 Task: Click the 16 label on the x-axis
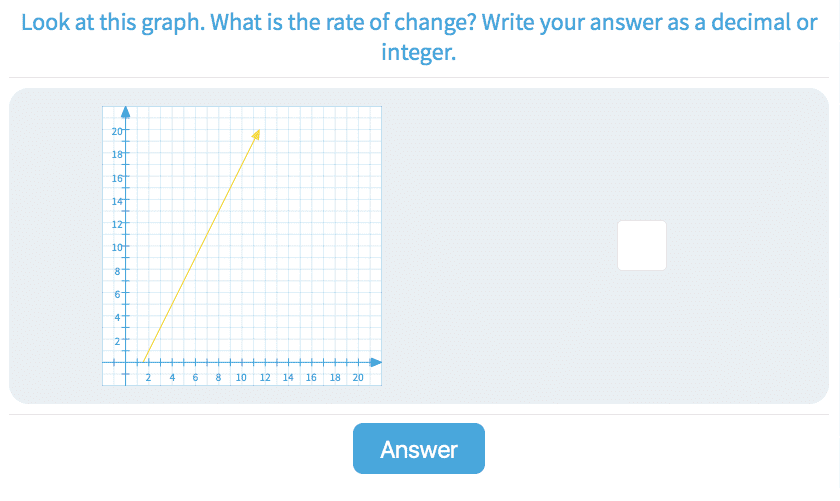(x=311, y=378)
